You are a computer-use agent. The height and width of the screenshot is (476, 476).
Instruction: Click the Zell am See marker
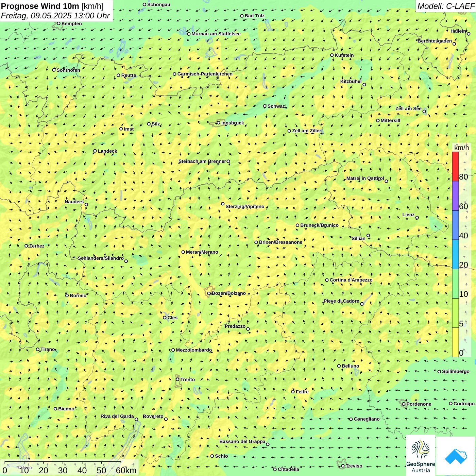pos(424,111)
